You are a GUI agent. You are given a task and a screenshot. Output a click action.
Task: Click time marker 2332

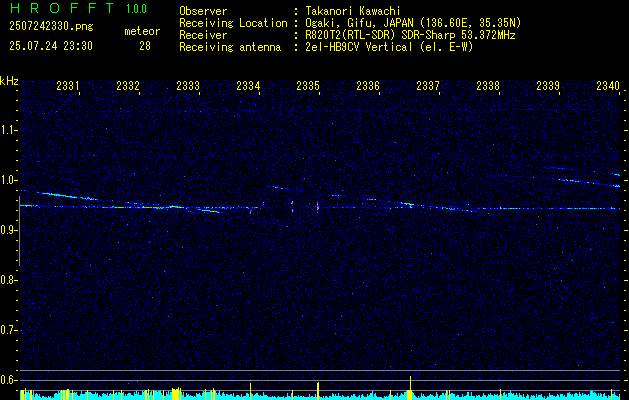[x=128, y=85]
